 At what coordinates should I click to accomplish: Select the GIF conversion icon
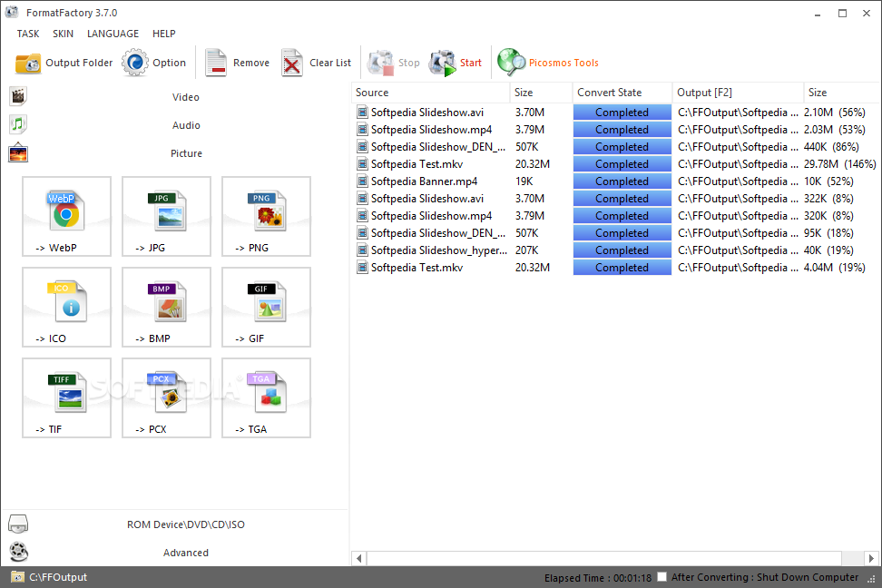point(267,301)
